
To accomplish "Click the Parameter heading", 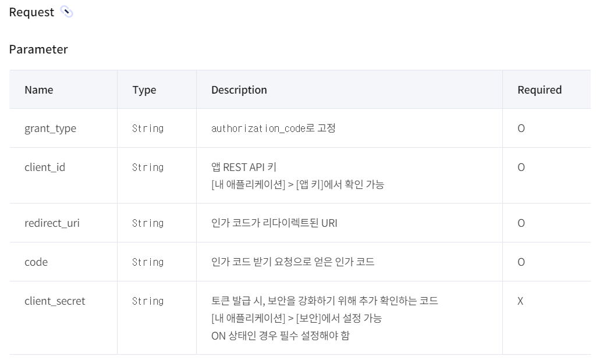I will pos(38,49).
